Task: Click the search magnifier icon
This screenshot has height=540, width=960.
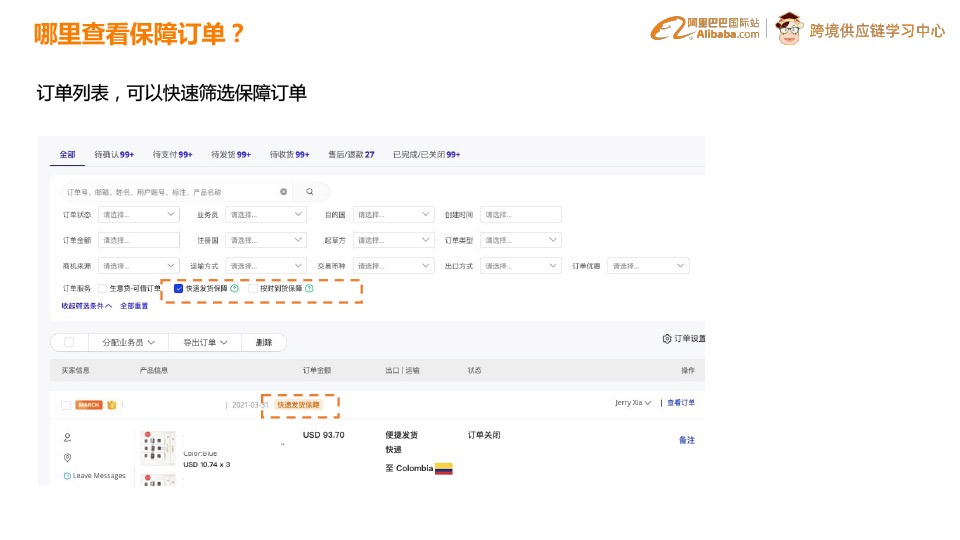Action: [310, 192]
